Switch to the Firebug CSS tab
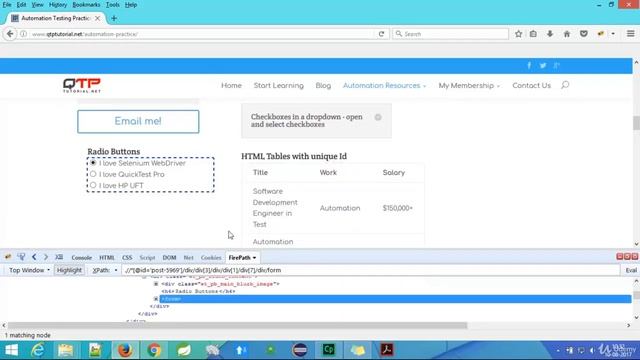Viewport: 640px width, 360px height. [127, 258]
